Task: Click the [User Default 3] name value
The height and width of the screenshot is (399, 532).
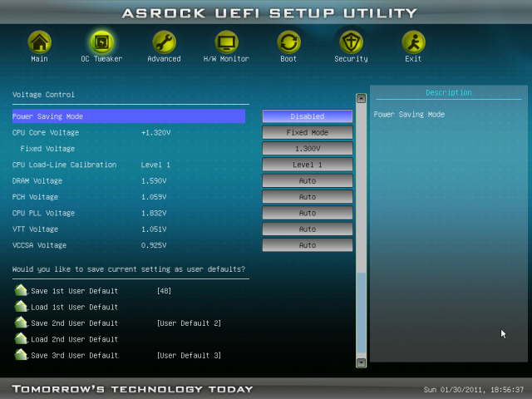Action: 189,356
